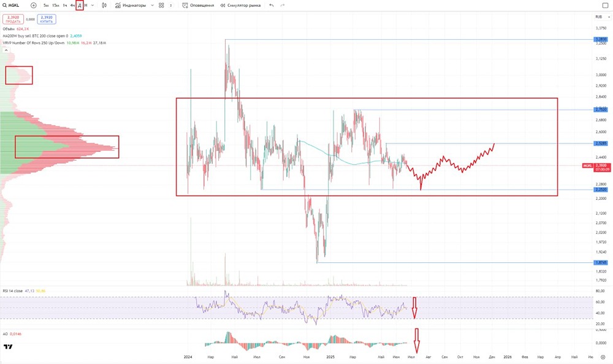Choose the Н weekly timeframe

86,6
